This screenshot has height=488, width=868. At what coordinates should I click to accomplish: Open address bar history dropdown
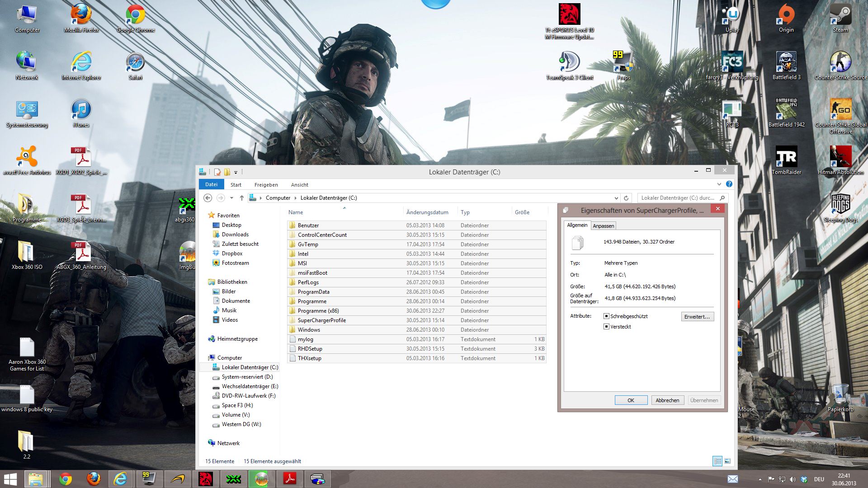point(616,198)
